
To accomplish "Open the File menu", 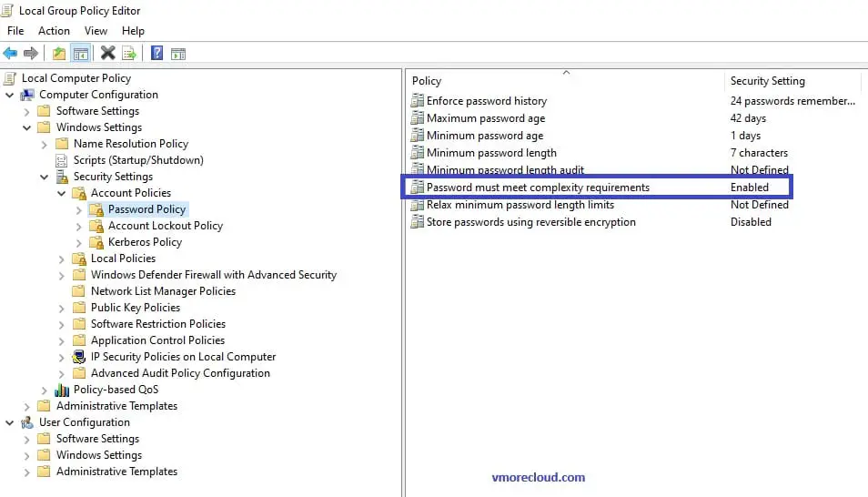I will coord(15,31).
